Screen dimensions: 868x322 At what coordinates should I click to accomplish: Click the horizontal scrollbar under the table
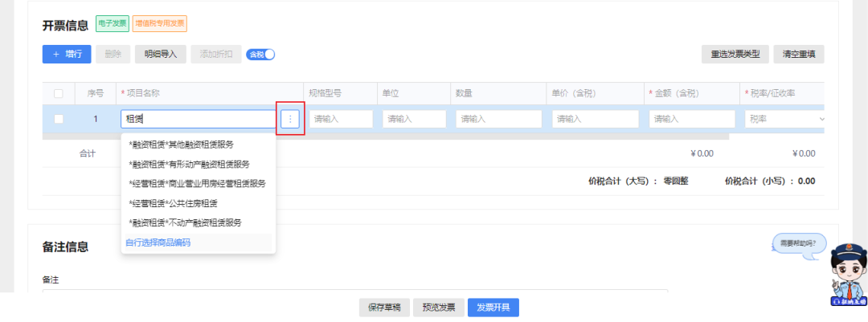(x=385, y=136)
